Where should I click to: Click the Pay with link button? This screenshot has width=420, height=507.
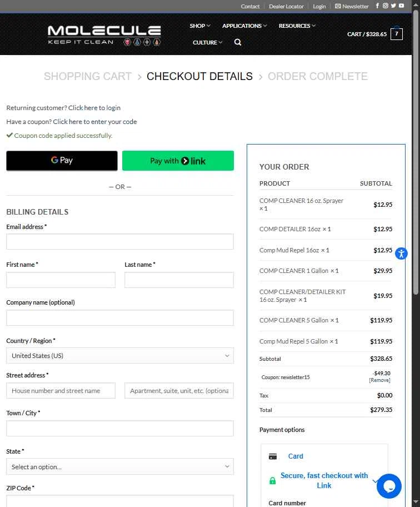178,160
